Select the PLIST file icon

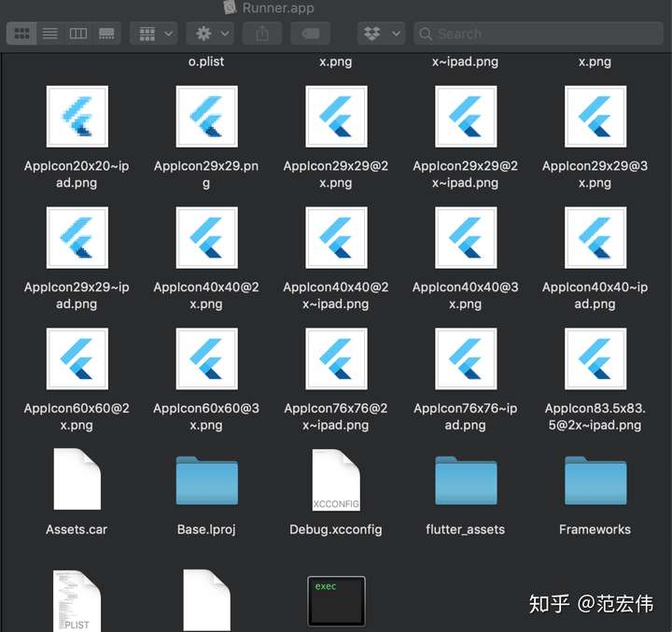click(x=77, y=600)
